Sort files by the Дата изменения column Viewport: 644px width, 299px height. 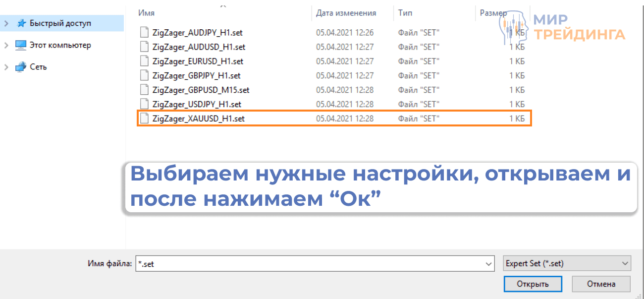[345, 12]
